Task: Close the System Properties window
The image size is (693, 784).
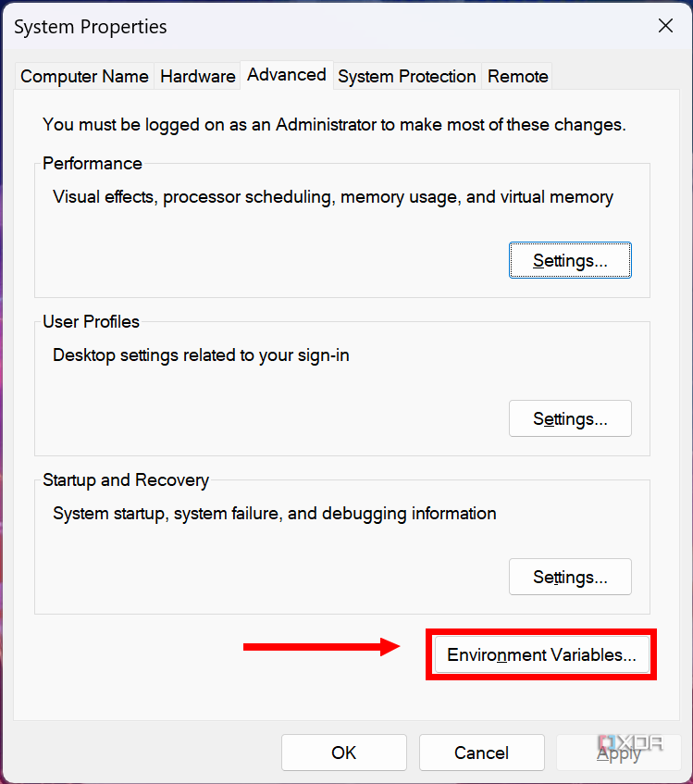Action: pos(665,26)
